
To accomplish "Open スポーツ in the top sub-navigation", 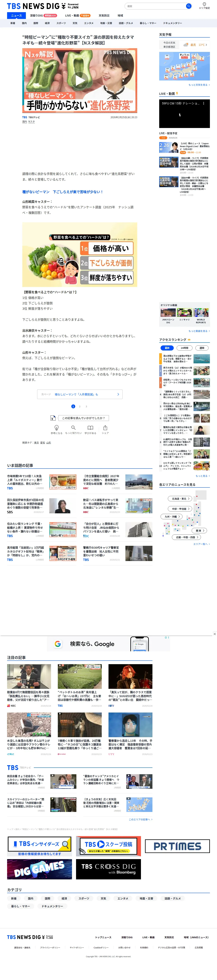I will tap(61, 23).
